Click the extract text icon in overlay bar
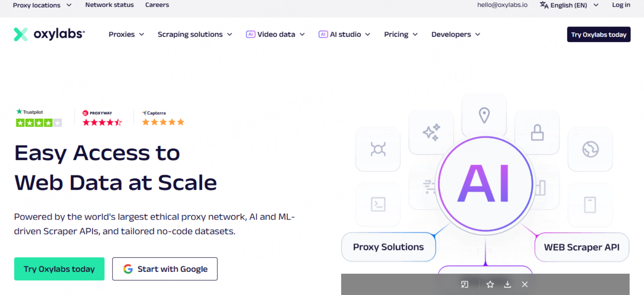The image size is (644, 295). 465,284
